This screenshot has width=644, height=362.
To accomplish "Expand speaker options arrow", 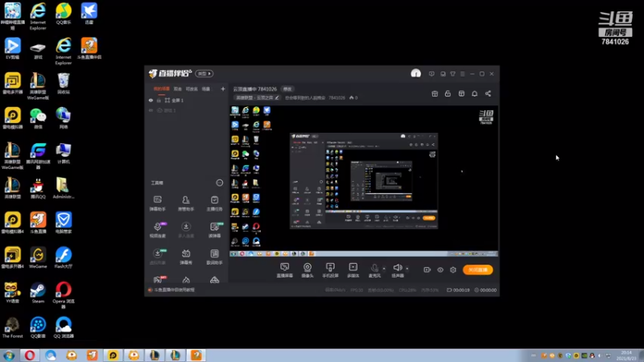I will point(407,269).
